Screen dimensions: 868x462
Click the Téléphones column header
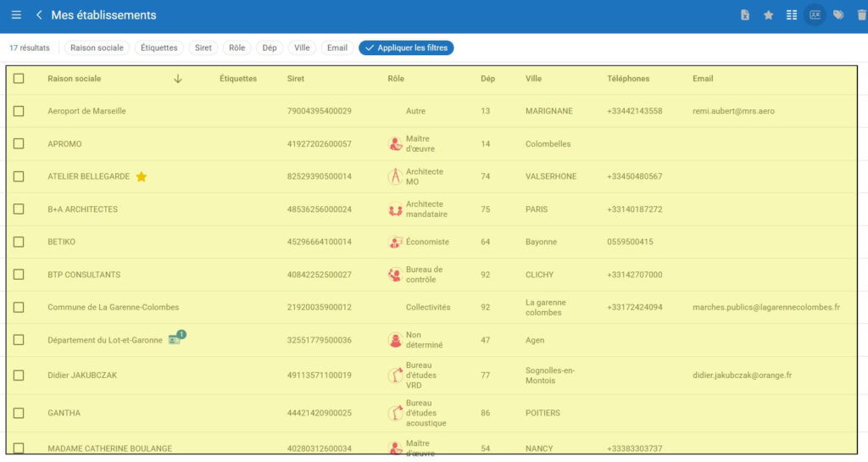pyautogui.click(x=628, y=79)
